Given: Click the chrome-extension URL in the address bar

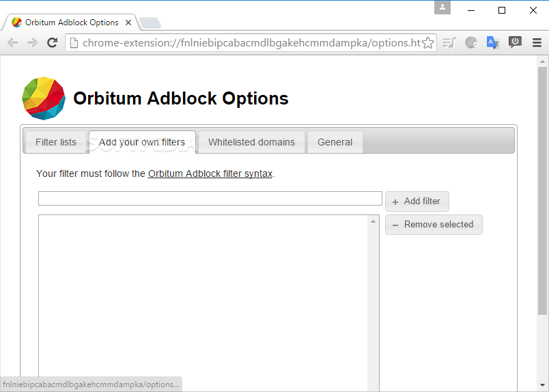Looking at the screenshot, I should (251, 43).
